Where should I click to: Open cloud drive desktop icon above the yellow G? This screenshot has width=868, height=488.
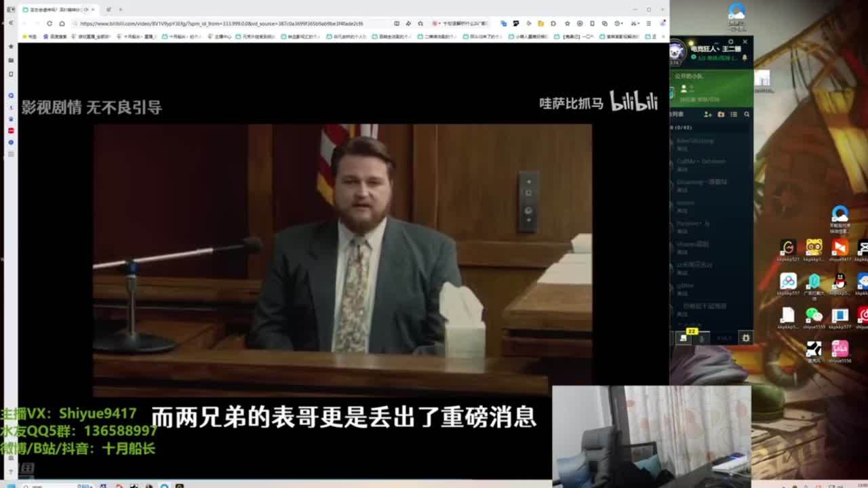[x=840, y=216]
